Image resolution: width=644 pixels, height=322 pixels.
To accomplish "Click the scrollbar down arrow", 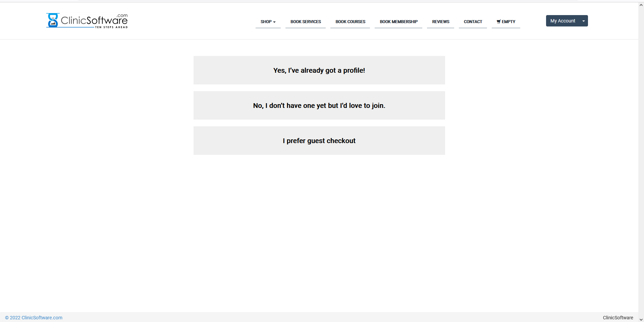I will [x=641, y=319].
